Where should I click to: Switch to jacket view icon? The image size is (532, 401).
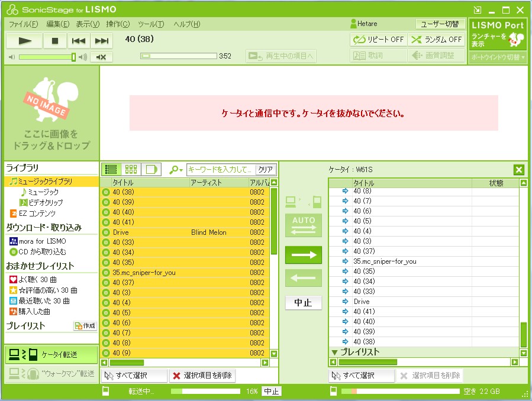click(x=151, y=169)
